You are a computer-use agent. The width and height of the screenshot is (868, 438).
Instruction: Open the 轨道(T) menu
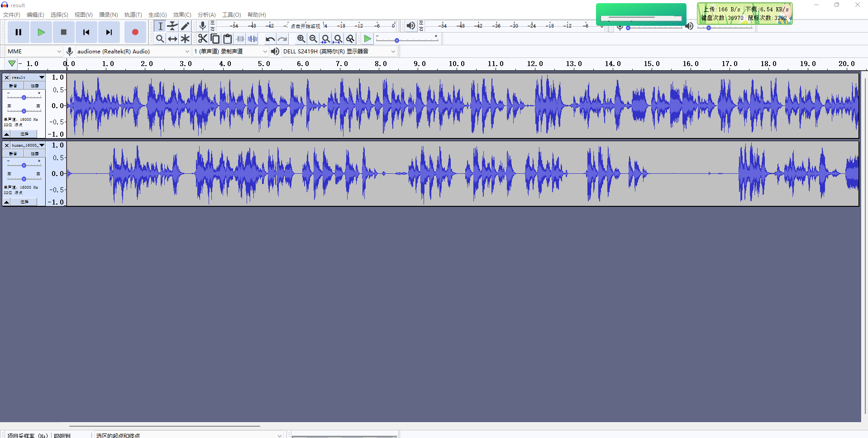[133, 15]
